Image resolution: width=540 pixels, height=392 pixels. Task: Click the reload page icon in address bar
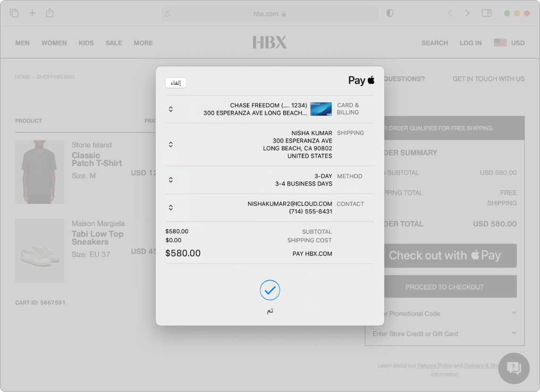click(x=167, y=13)
